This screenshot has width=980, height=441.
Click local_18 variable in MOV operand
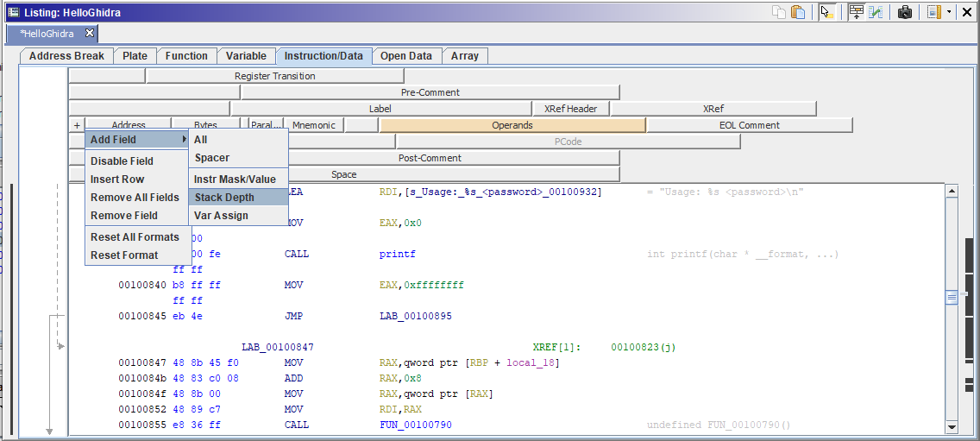tap(530, 362)
